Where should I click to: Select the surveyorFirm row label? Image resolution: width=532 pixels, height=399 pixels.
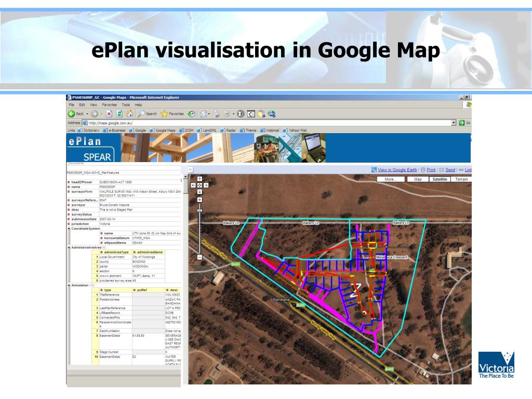click(82, 192)
